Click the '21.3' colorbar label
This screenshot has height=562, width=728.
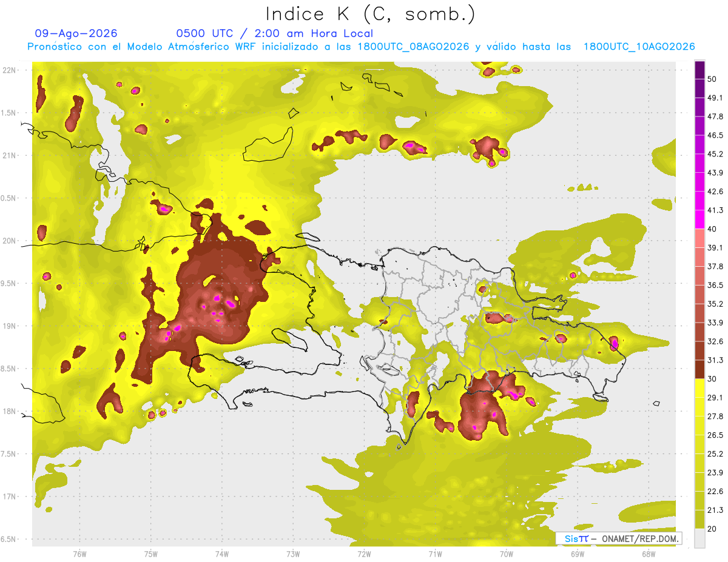point(715,510)
